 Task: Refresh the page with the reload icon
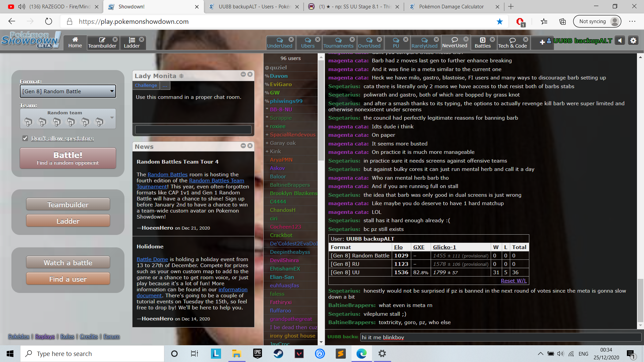[49, 21]
